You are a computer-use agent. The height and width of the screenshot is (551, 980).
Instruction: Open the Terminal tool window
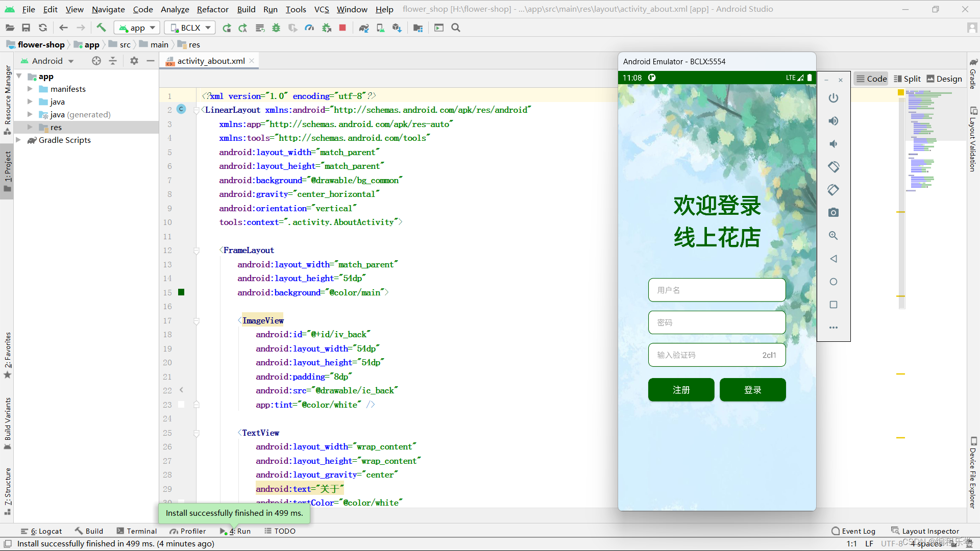pyautogui.click(x=136, y=531)
